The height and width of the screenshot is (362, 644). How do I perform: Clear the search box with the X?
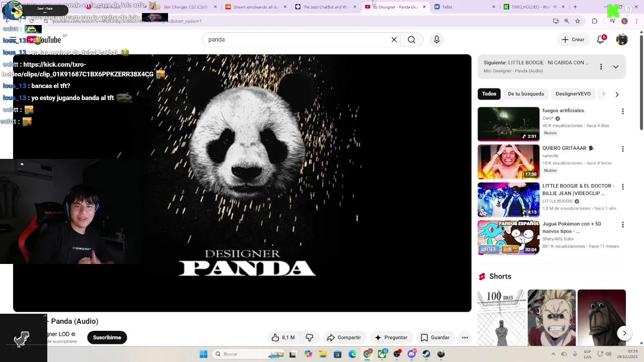[x=394, y=40]
